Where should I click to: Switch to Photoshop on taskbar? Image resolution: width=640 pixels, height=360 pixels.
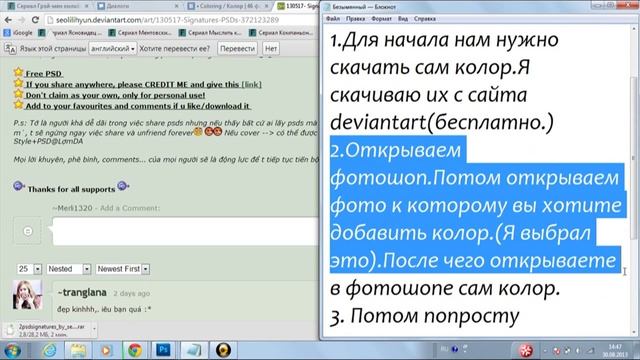pos(163,351)
